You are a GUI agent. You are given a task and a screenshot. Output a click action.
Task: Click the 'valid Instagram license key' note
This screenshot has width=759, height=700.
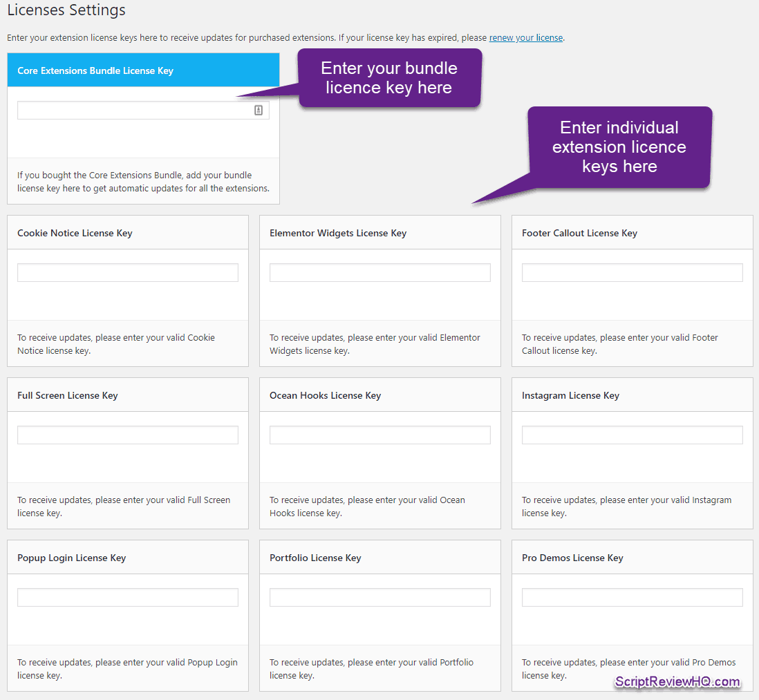(626, 507)
